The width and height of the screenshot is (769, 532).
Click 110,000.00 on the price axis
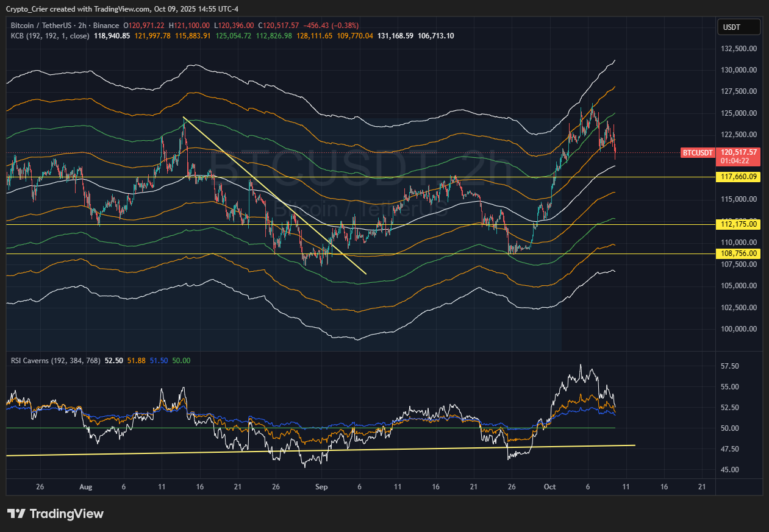[x=739, y=243]
